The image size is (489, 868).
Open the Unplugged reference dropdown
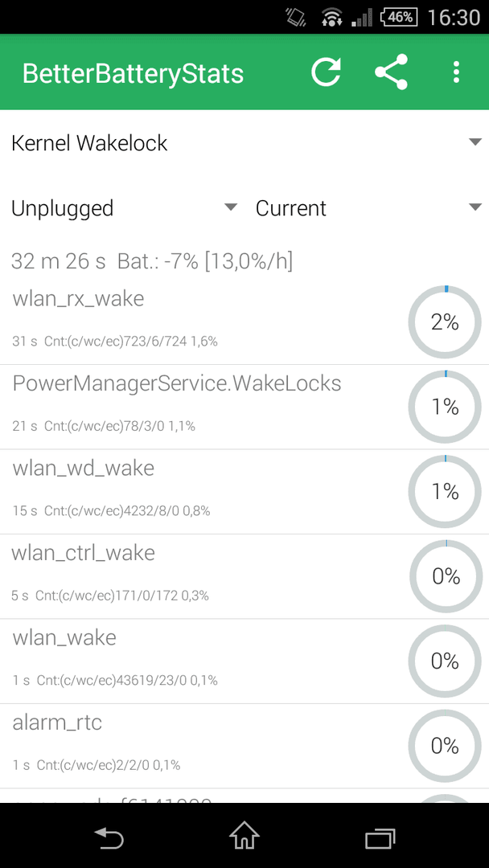[124, 208]
